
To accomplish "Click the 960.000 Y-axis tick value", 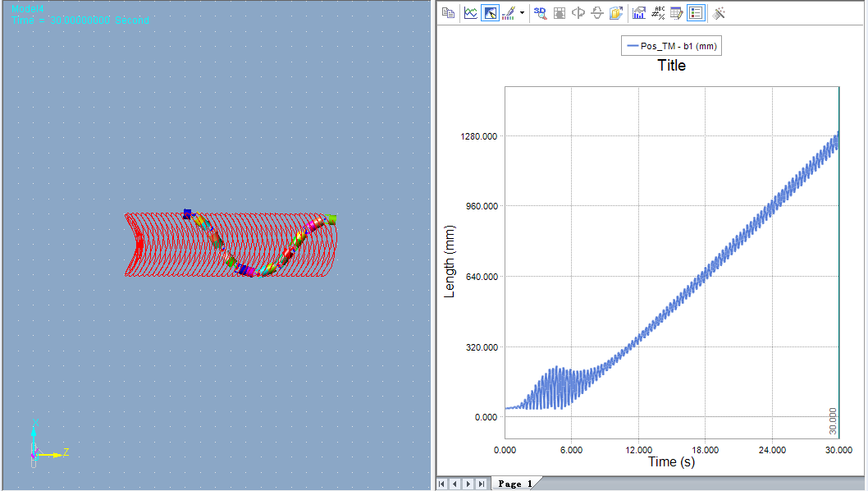I will [481, 206].
